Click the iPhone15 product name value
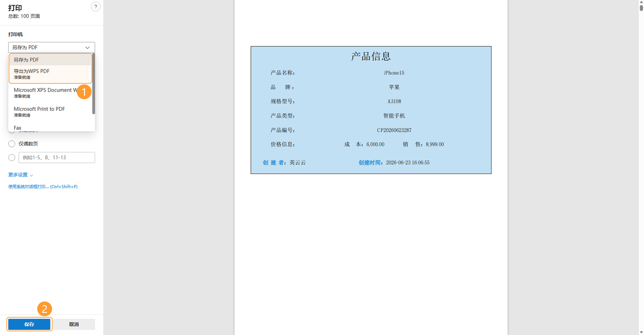 pyautogui.click(x=394, y=73)
